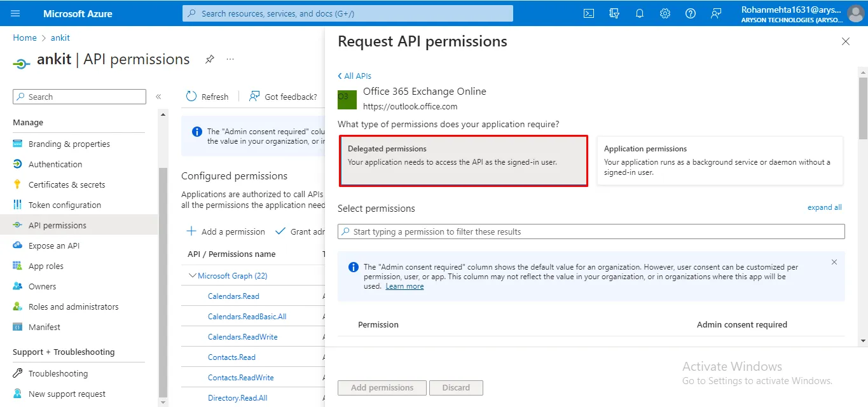Image resolution: width=868 pixels, height=407 pixels.
Task: Click the https://outlook.office.com URL text
Action: point(410,106)
